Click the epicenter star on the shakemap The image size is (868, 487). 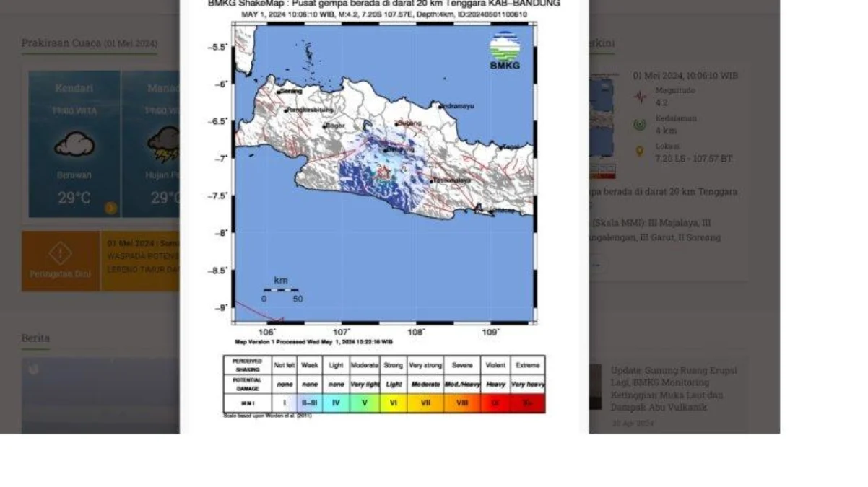click(x=385, y=172)
